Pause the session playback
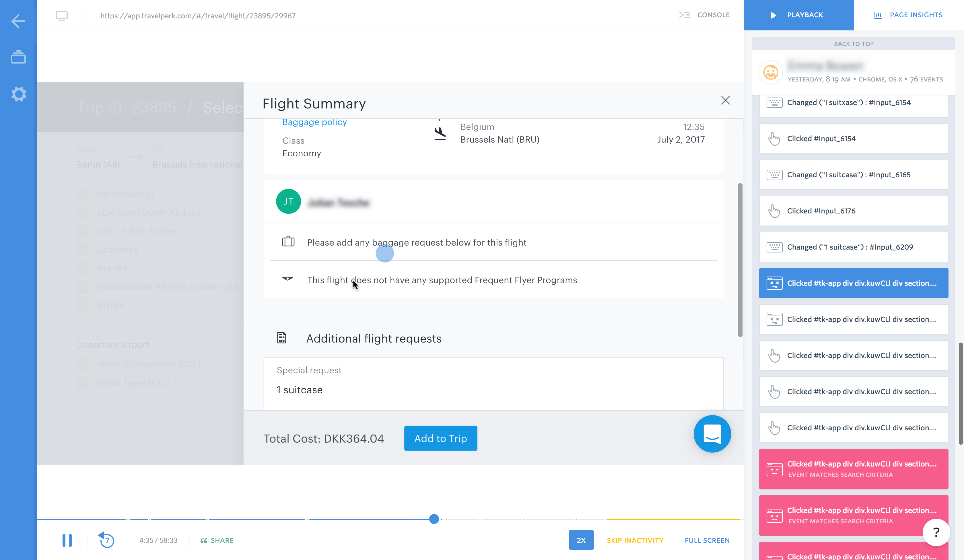 pos(67,540)
